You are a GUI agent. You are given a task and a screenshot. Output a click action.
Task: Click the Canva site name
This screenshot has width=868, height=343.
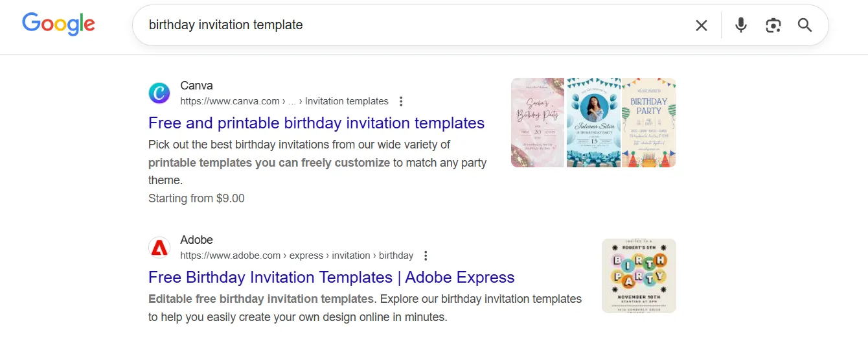point(196,86)
